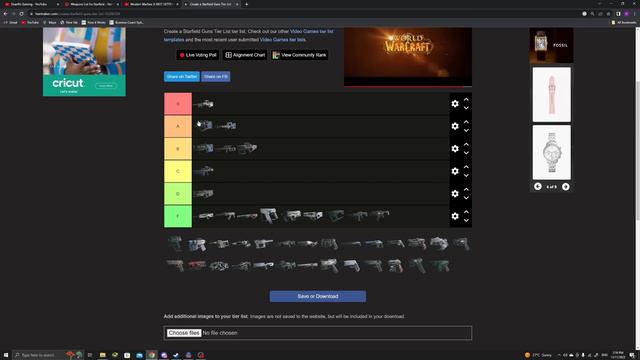Switch to the Weapons List for Starfield tab
Image resolution: width=640 pixels, height=360 pixels.
91,4
